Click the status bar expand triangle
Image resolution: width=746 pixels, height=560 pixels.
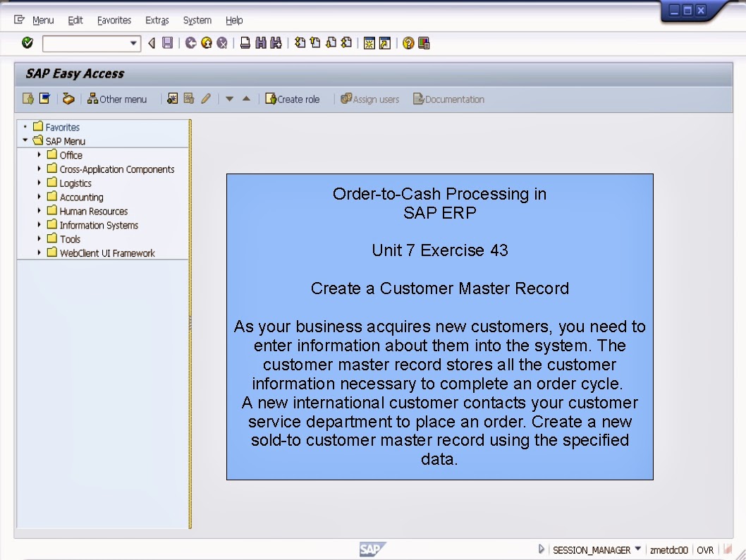click(x=541, y=549)
